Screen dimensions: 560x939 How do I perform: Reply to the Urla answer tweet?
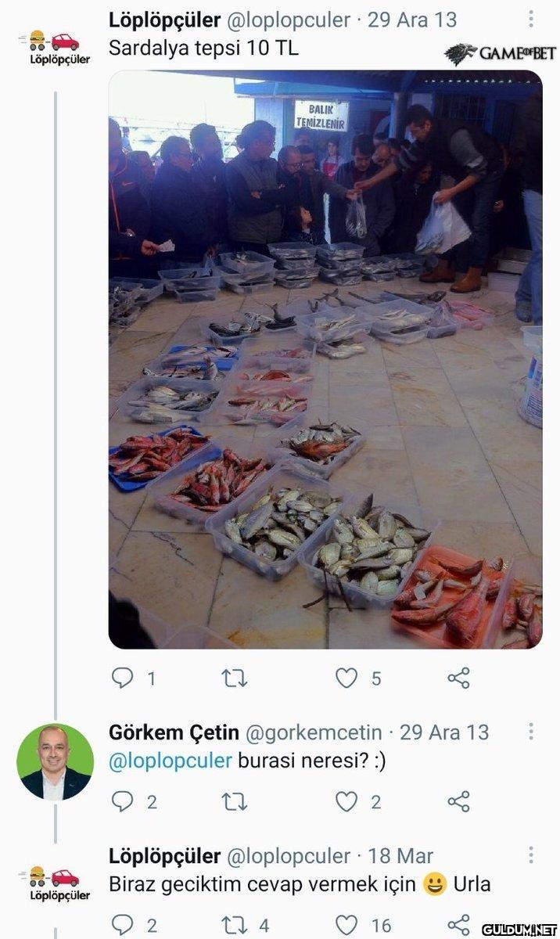(x=123, y=924)
